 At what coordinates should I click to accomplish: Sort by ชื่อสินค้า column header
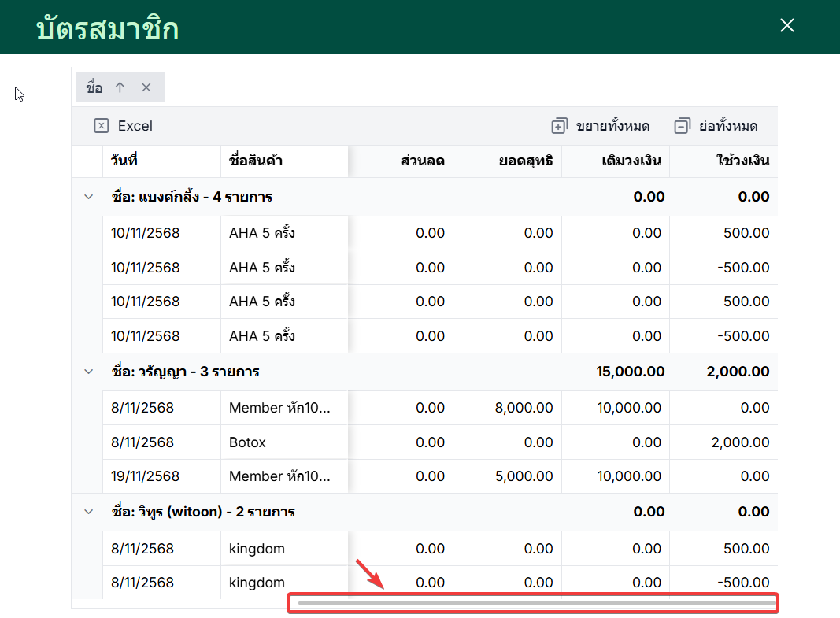click(255, 161)
